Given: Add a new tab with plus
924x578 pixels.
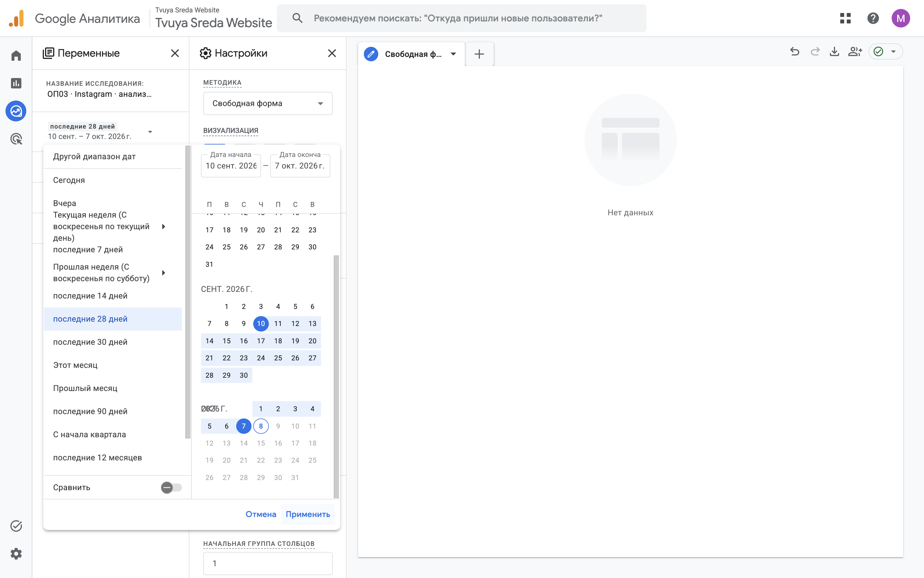Looking at the screenshot, I should (x=479, y=54).
